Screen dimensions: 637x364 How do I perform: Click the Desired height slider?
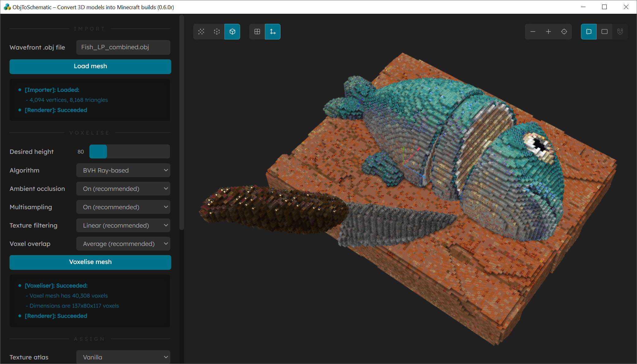(x=130, y=152)
